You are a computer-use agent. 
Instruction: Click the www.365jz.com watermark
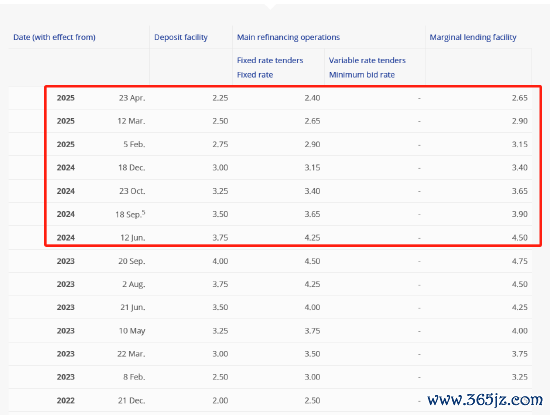(x=485, y=400)
